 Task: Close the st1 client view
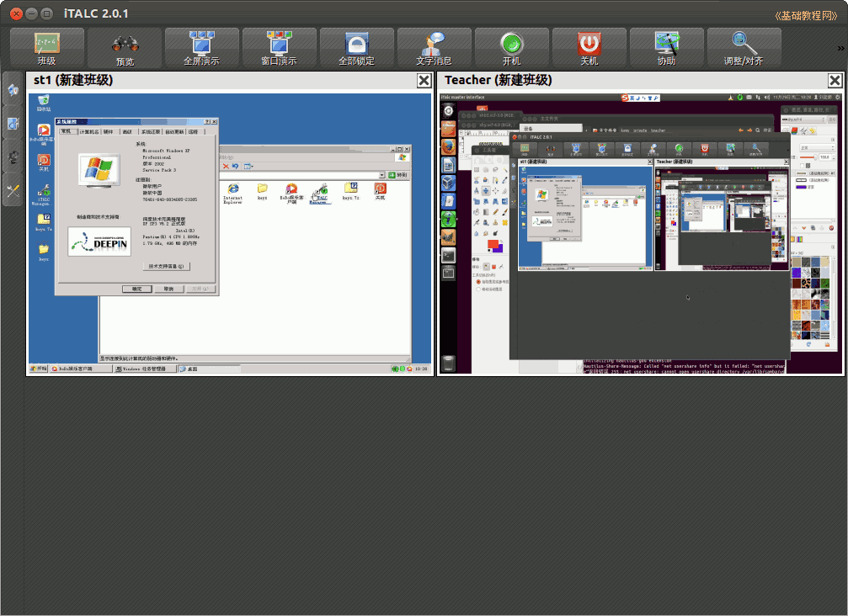(424, 81)
